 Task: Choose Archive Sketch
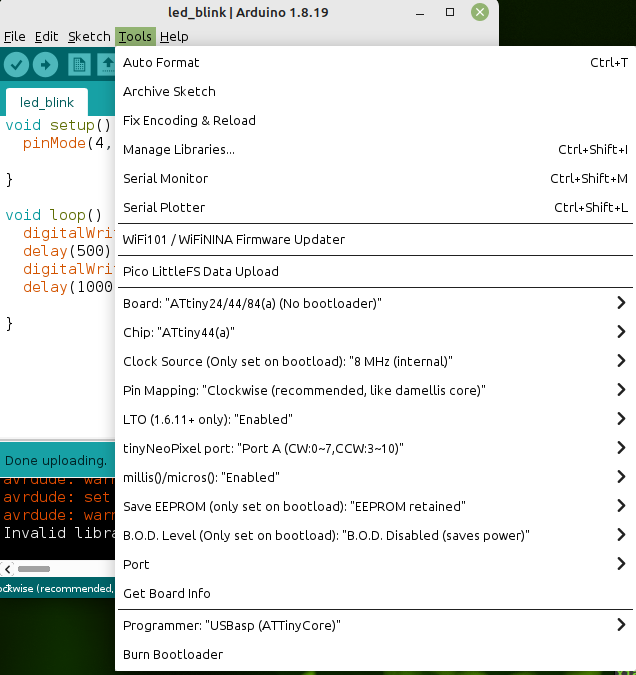pyautogui.click(x=375, y=91)
